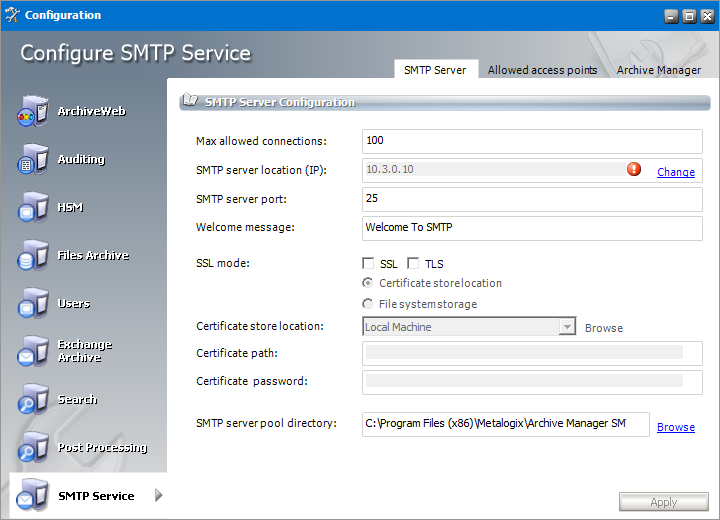The height and width of the screenshot is (520, 720).
Task: Open the Archive Manager tab
Action: coord(658,70)
